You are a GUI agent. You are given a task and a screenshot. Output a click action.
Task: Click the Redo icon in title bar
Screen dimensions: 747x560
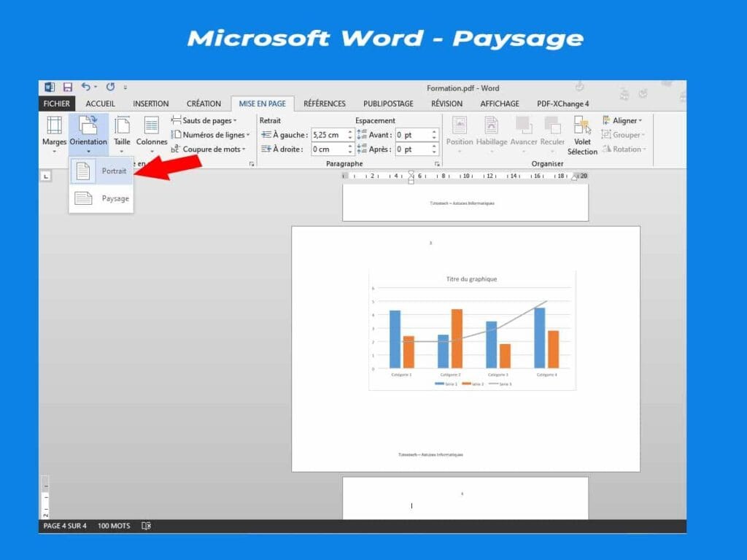110,87
